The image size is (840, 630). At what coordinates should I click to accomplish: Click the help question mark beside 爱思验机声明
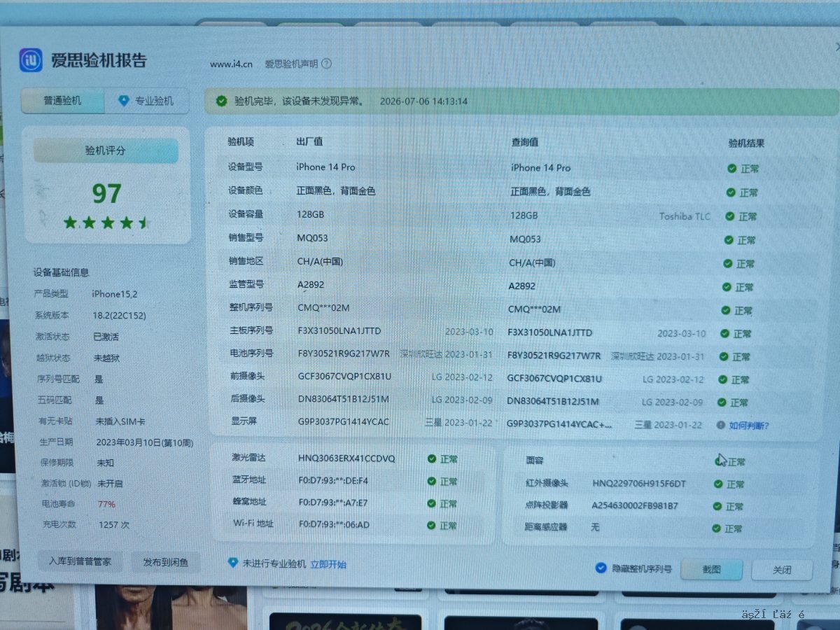pyautogui.click(x=326, y=64)
